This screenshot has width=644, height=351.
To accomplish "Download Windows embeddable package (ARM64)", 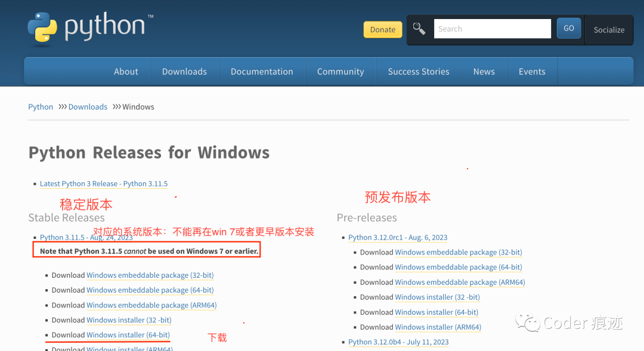I will pos(151,305).
